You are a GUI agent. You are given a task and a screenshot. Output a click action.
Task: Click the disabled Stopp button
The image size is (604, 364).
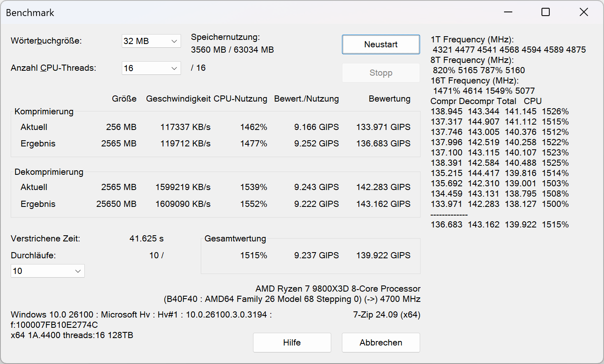381,73
